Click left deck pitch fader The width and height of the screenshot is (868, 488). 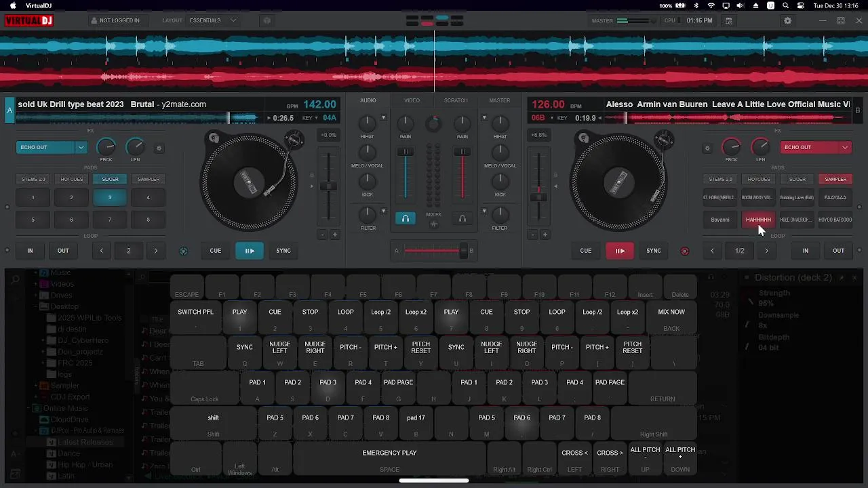328,186
